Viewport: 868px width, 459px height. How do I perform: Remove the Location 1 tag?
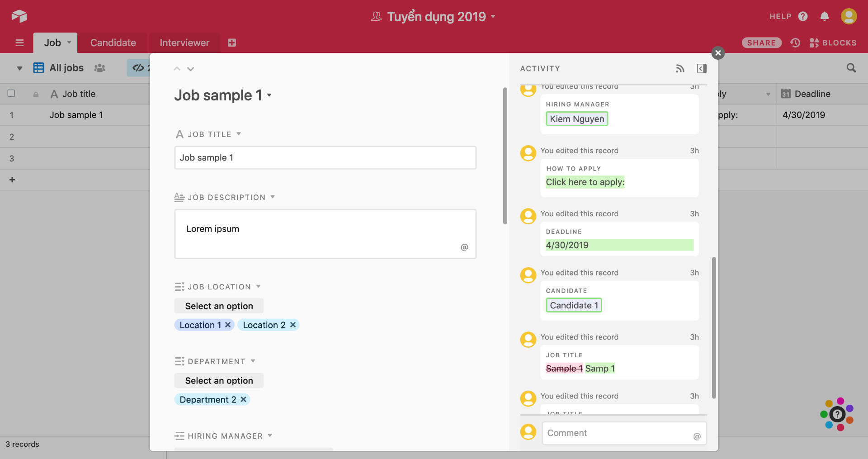(x=228, y=325)
